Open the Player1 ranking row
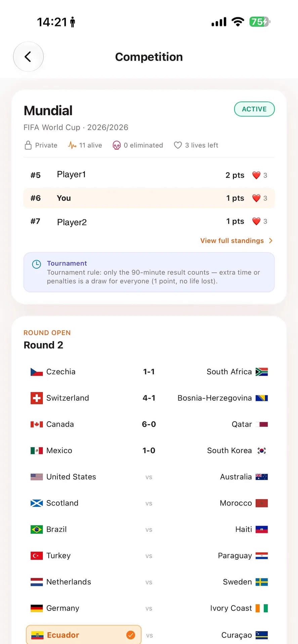298x644 pixels. (x=149, y=175)
